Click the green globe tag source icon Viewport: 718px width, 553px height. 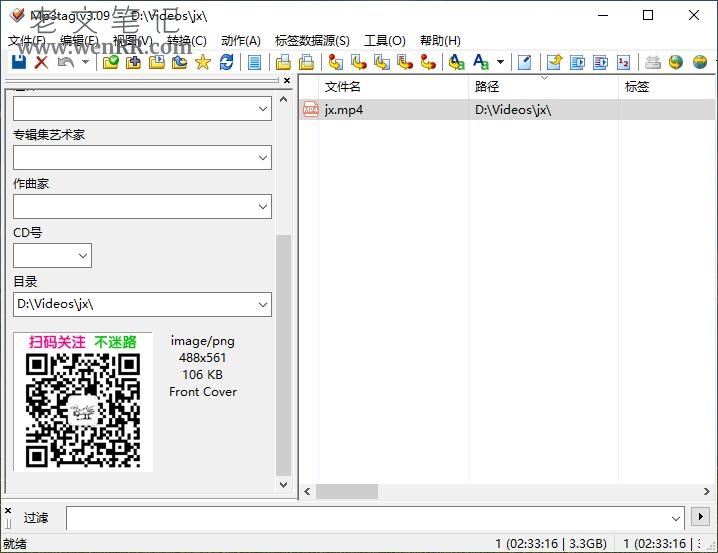pyautogui.click(x=676, y=62)
